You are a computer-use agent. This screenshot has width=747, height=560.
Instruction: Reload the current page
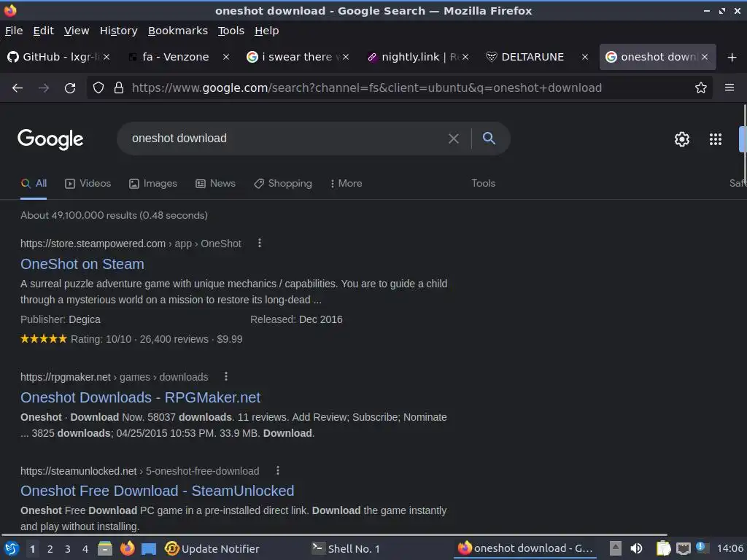click(x=70, y=87)
